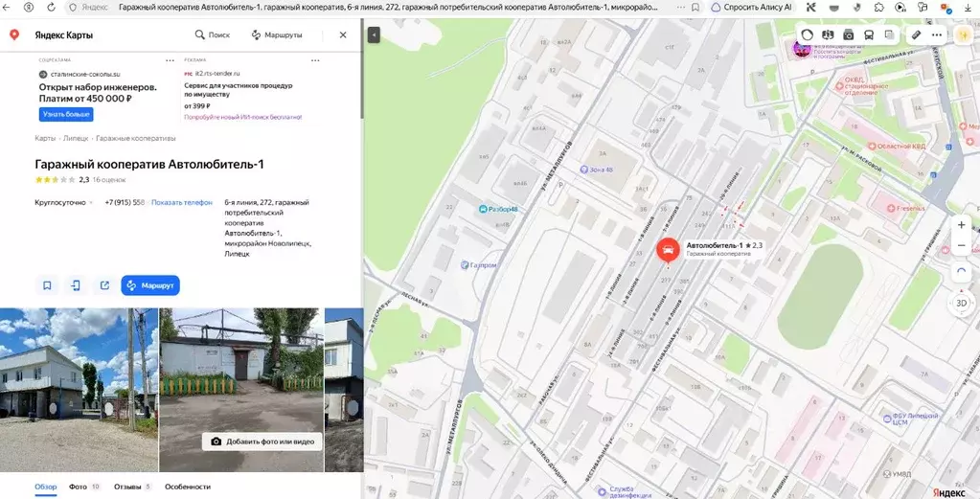Click the Липецк breadcrumb link
The image size is (980, 499).
76,138
